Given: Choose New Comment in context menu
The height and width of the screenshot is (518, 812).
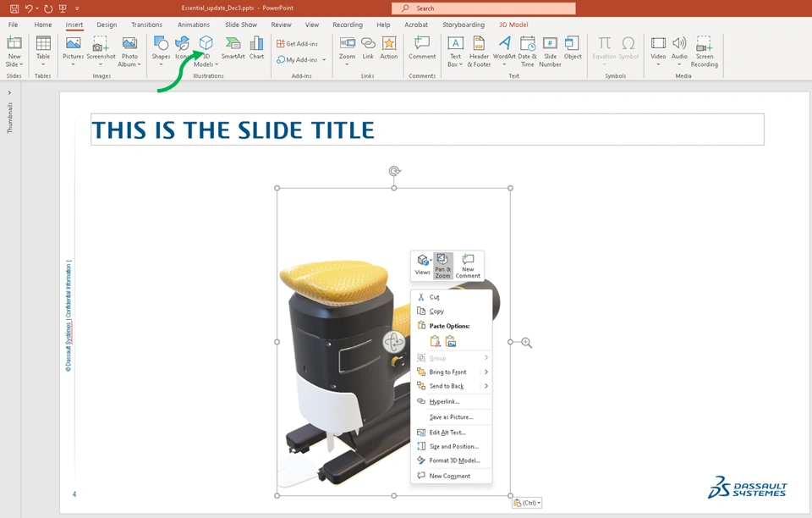Looking at the screenshot, I should click(x=451, y=476).
